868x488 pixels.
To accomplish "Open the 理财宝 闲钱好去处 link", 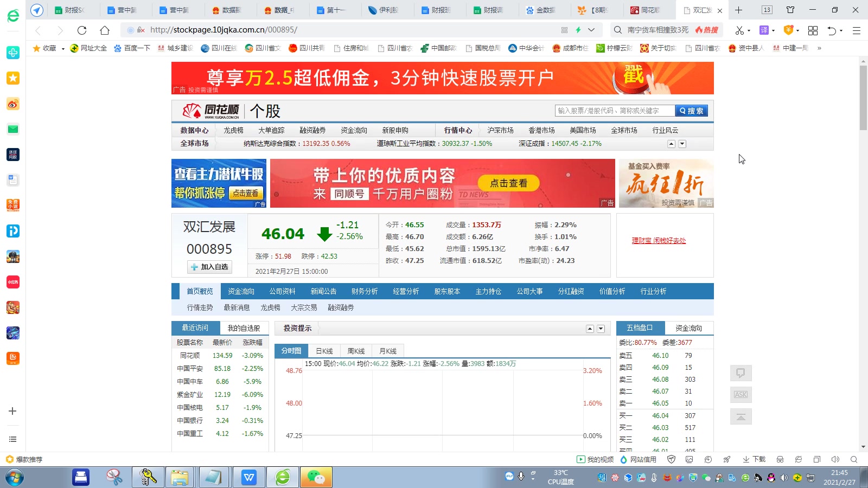I will (659, 241).
